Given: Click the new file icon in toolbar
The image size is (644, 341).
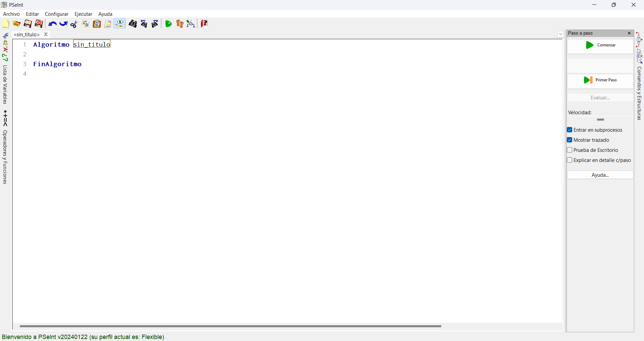Looking at the screenshot, I should click(6, 24).
